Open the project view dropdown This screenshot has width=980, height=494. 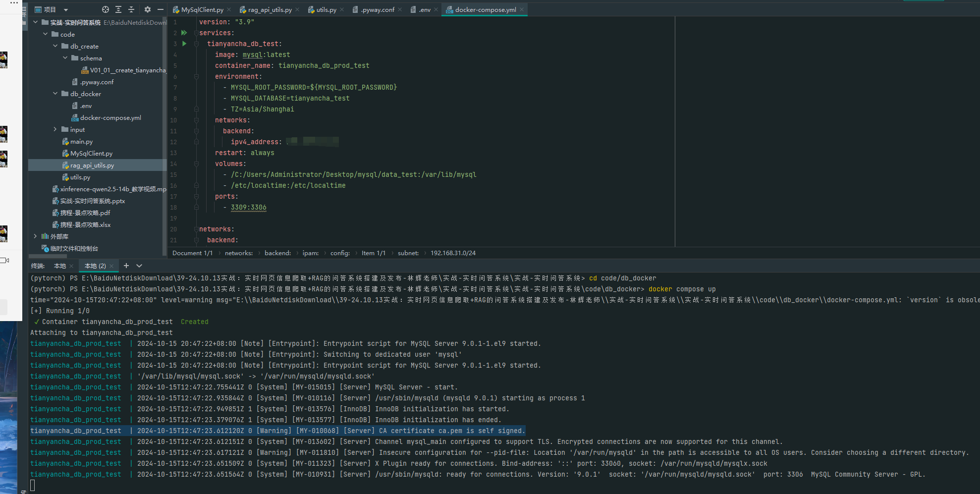tap(66, 10)
